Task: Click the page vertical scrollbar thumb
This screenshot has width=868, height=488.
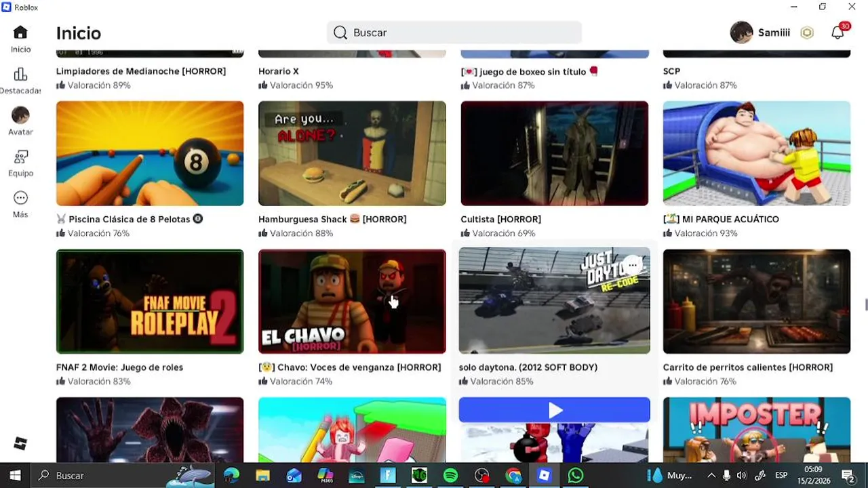Action: click(865, 305)
